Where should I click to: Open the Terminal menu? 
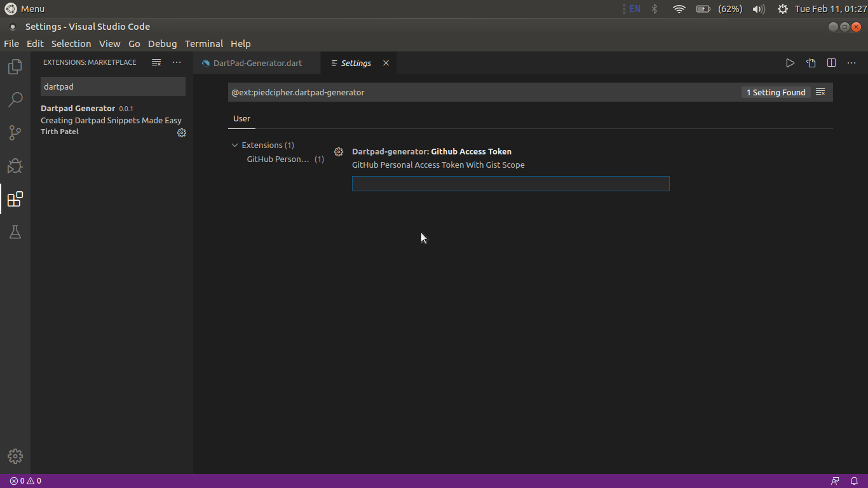(203, 44)
